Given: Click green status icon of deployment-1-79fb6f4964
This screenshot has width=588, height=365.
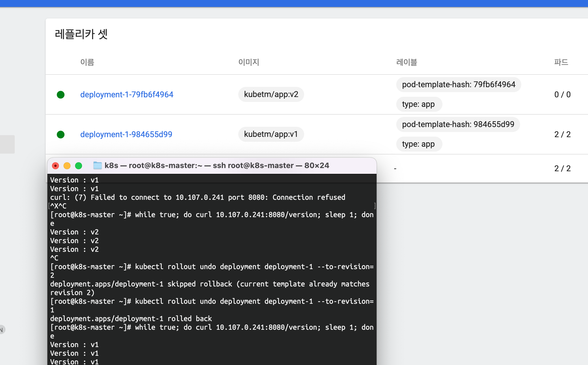Looking at the screenshot, I should coord(61,95).
